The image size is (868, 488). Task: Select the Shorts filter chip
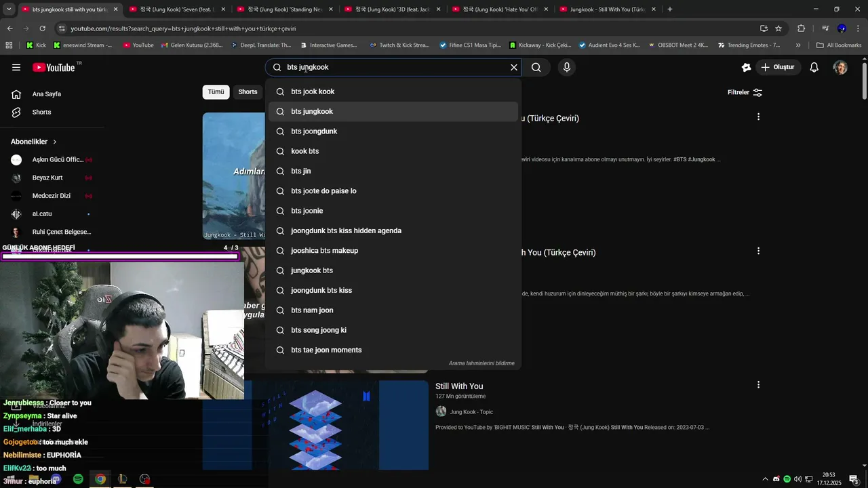pyautogui.click(x=248, y=91)
